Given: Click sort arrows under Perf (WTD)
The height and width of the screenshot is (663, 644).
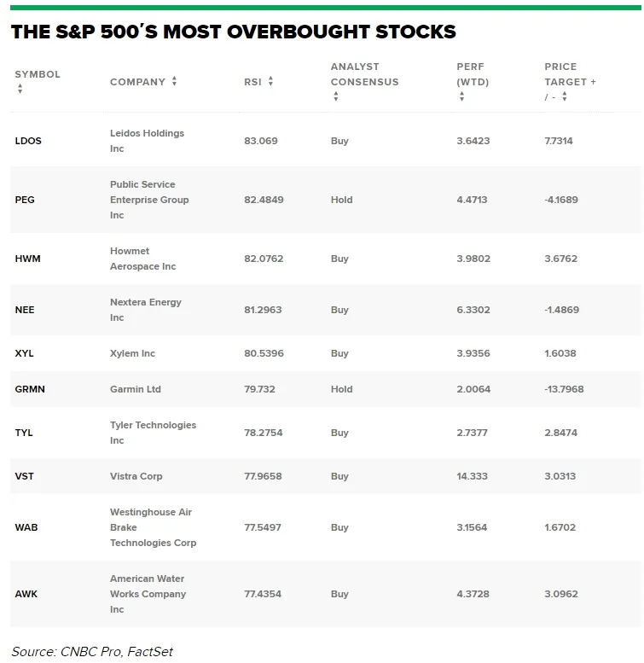Looking at the screenshot, I should 461,97.
